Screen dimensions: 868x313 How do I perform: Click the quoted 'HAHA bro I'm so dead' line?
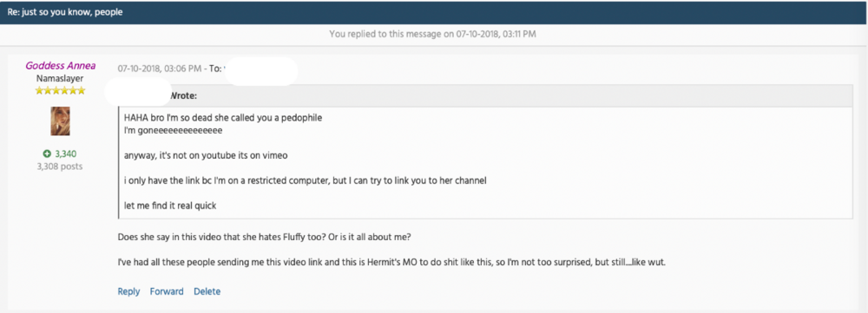pyautogui.click(x=224, y=118)
